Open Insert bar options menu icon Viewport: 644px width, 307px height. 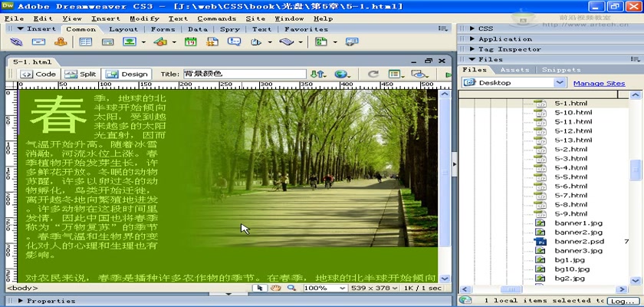click(443, 28)
